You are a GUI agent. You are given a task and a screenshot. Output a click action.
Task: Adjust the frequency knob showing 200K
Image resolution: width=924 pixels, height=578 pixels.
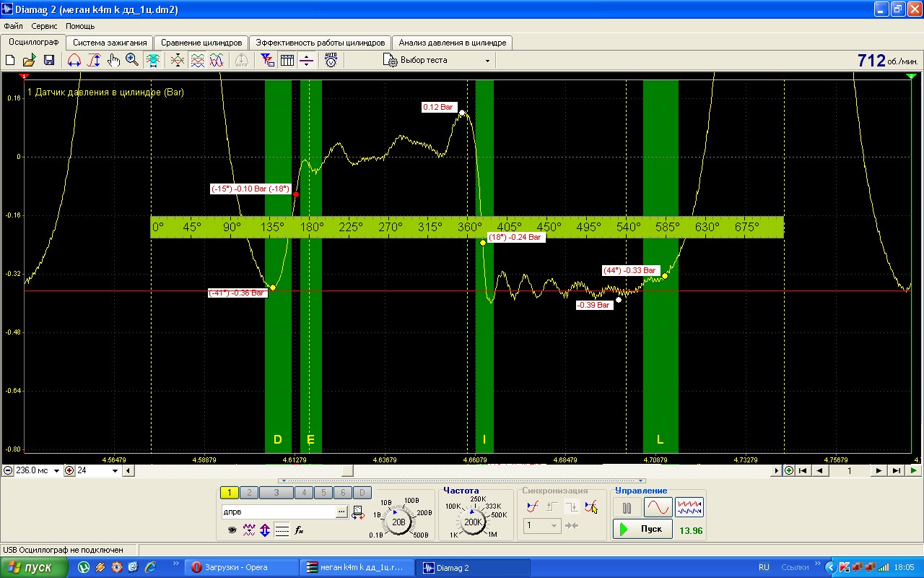point(473,522)
